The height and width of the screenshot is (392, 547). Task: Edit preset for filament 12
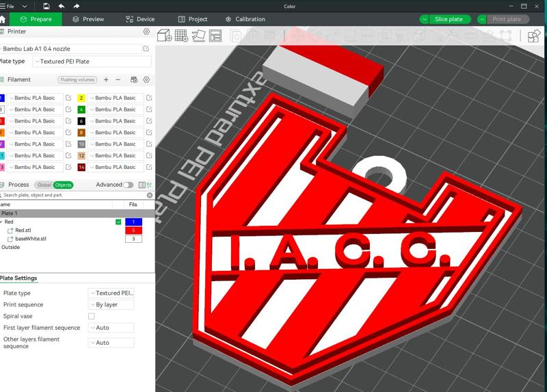point(149,155)
